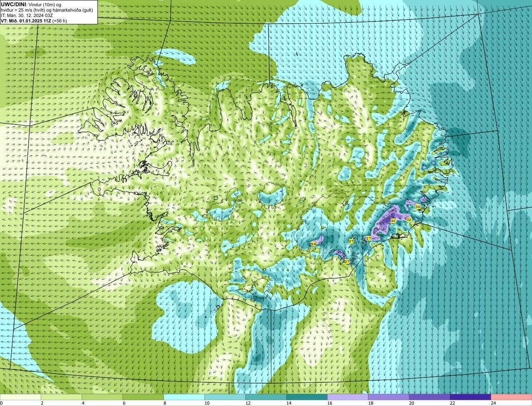This screenshot has width=532, height=406.
Task: Select the 8–10 m/s pale cyan legend band
Action: (x=185, y=397)
